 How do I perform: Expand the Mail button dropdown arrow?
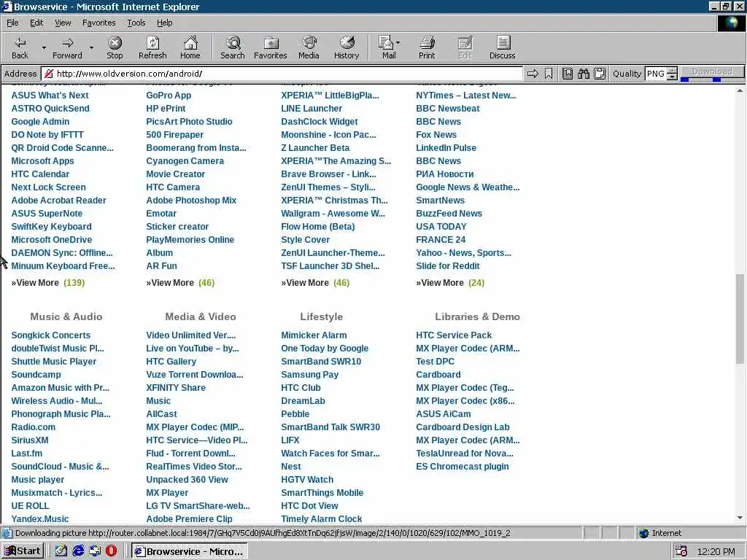click(398, 43)
